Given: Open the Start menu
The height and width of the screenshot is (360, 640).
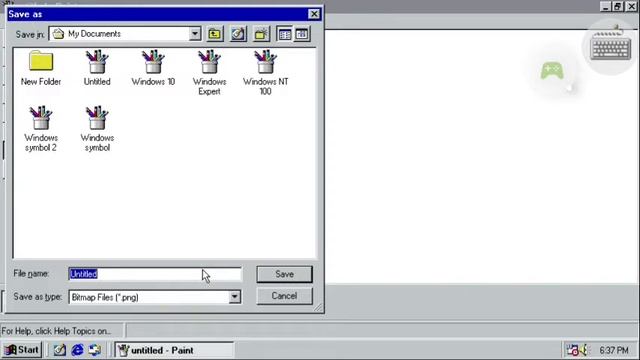Looking at the screenshot, I should (x=22, y=350).
